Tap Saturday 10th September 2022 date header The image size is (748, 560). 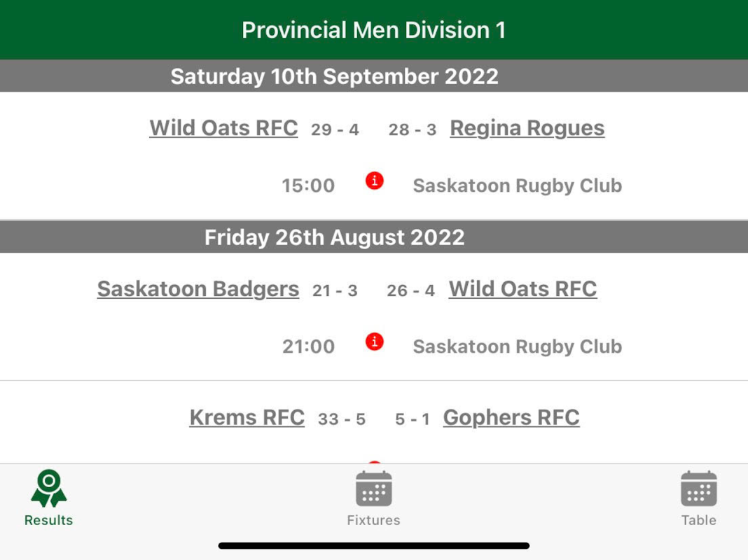[334, 76]
